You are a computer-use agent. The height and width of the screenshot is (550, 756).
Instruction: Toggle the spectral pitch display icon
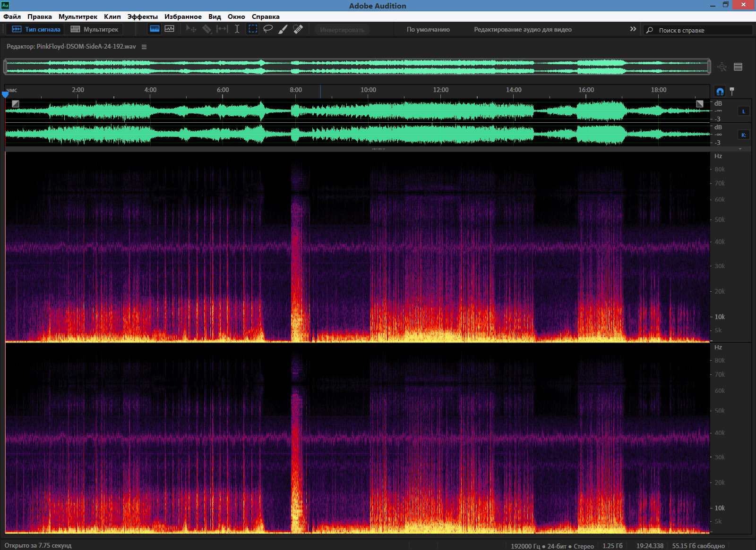[170, 29]
